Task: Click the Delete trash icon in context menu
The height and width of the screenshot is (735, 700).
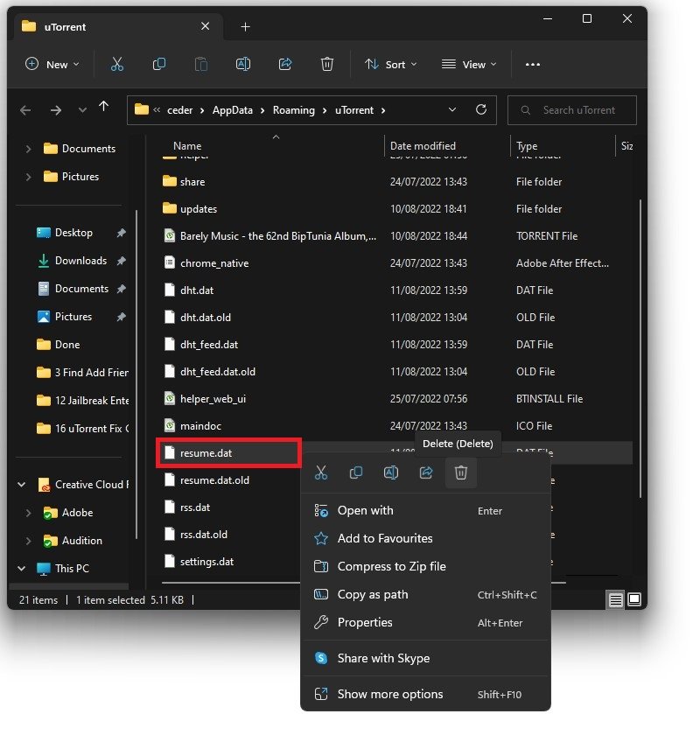Action: click(461, 473)
